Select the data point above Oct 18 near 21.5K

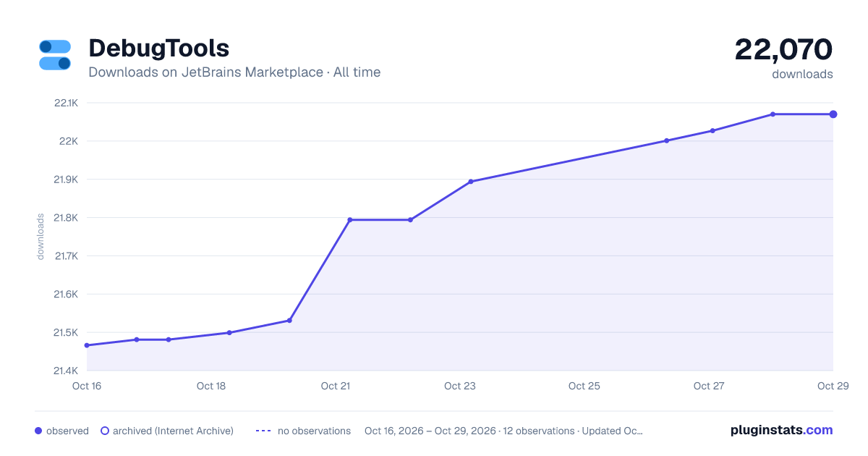pos(229,333)
